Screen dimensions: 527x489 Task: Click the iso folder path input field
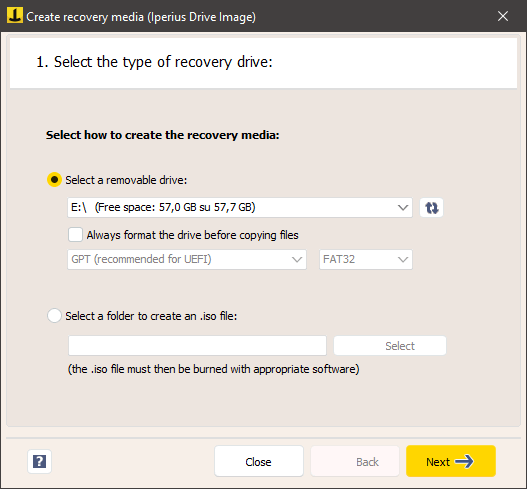[197, 345]
